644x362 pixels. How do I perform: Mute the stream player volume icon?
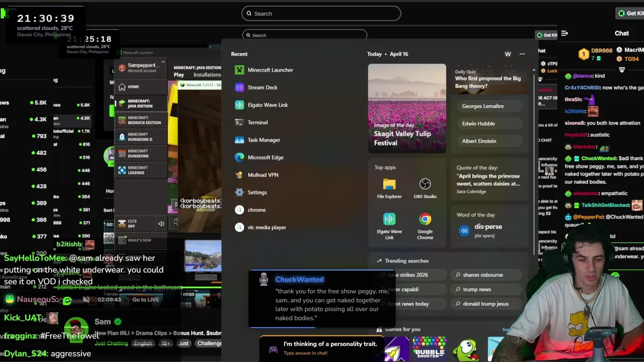87,300
